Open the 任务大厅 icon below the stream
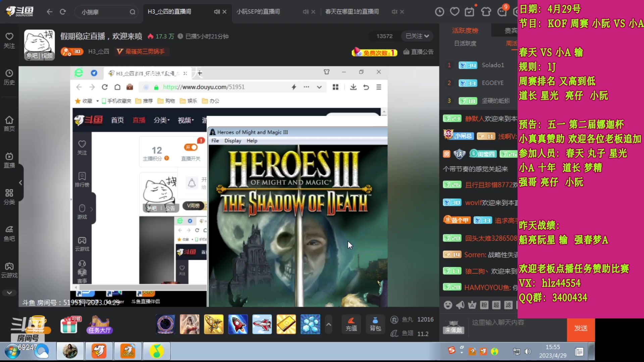The image size is (644, 362). pos(100,325)
